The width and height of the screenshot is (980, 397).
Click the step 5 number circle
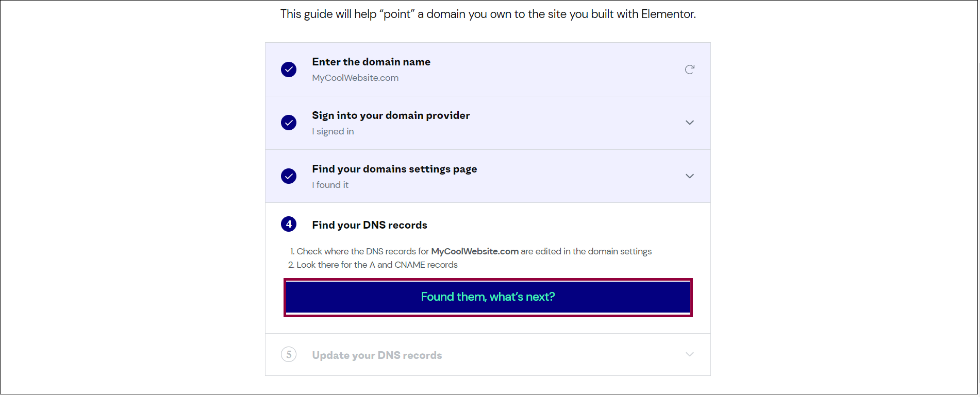[289, 354]
